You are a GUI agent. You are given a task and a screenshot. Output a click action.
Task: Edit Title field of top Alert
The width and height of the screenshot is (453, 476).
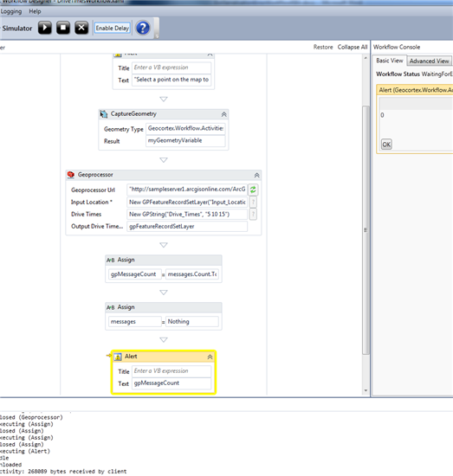(x=171, y=68)
